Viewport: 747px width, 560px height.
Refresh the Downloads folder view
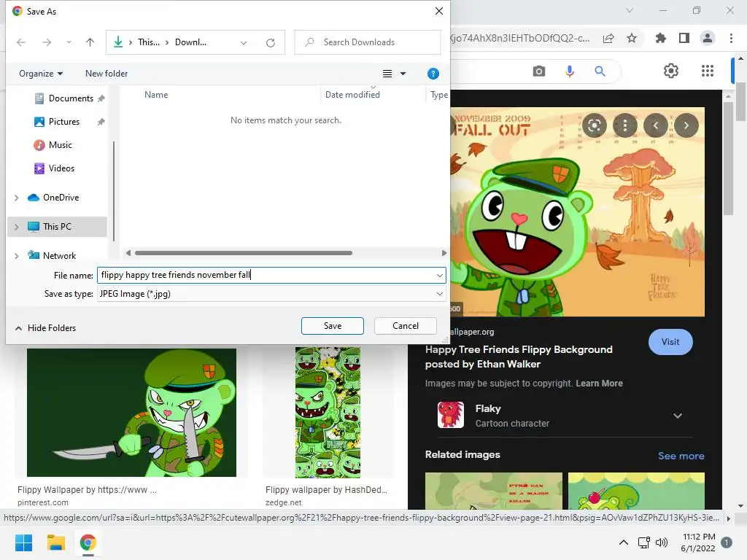(271, 43)
